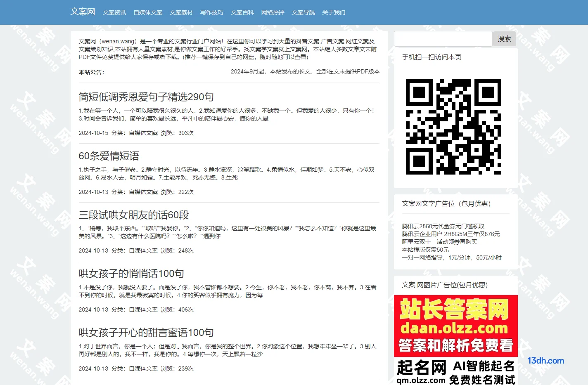Open 一对一网络指导 pricing link
The image size is (588, 385).
point(452,257)
